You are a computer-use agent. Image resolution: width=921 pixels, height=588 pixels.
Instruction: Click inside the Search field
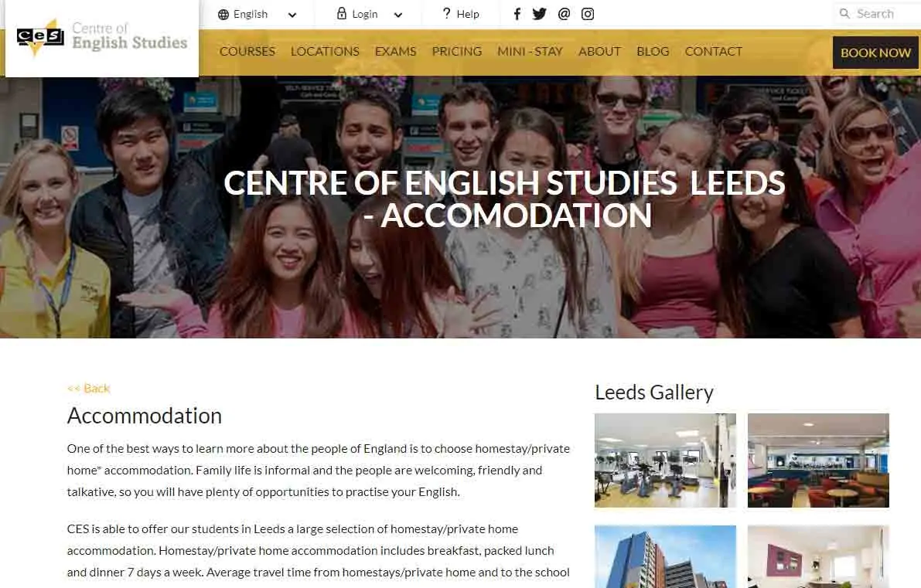[877, 13]
